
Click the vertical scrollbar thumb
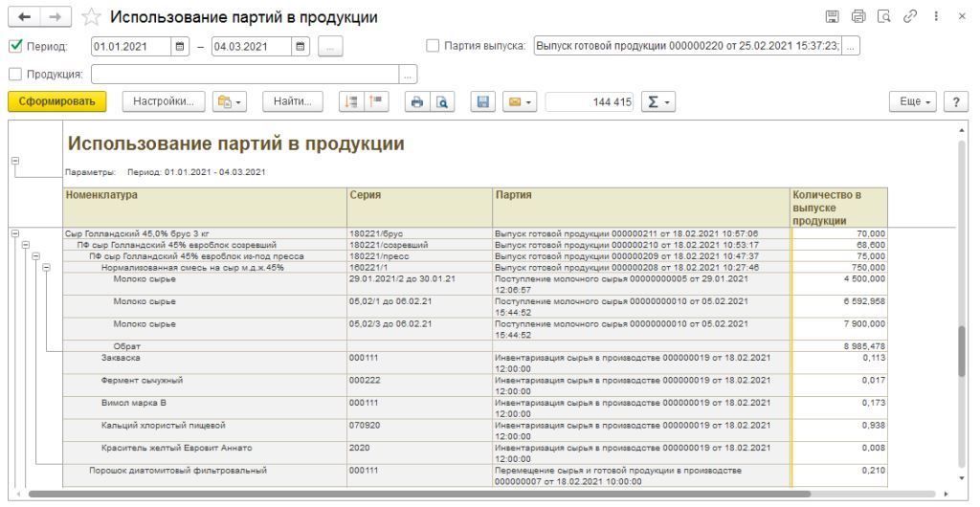coord(961,351)
